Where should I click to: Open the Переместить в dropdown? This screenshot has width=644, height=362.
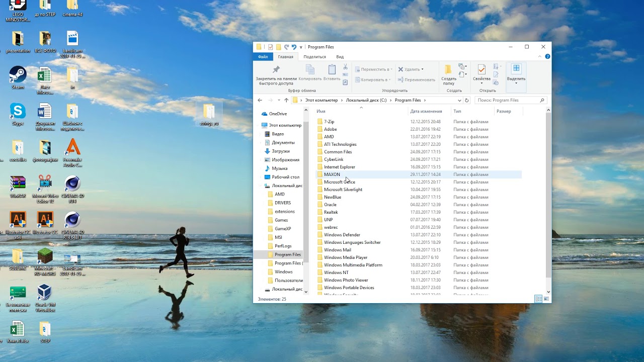tap(373, 69)
